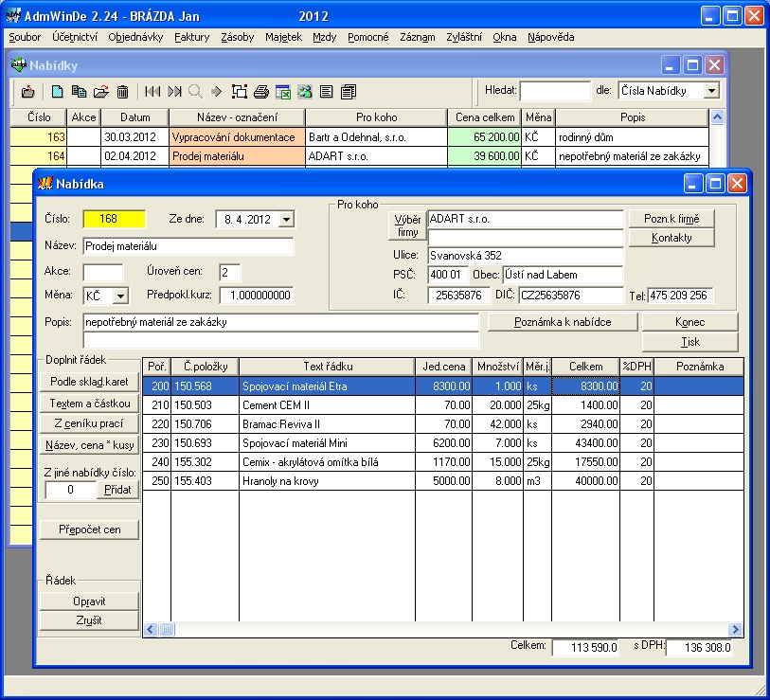Image resolution: width=770 pixels, height=700 pixels.
Task: Open the Pomocné menu
Action: coord(367,37)
